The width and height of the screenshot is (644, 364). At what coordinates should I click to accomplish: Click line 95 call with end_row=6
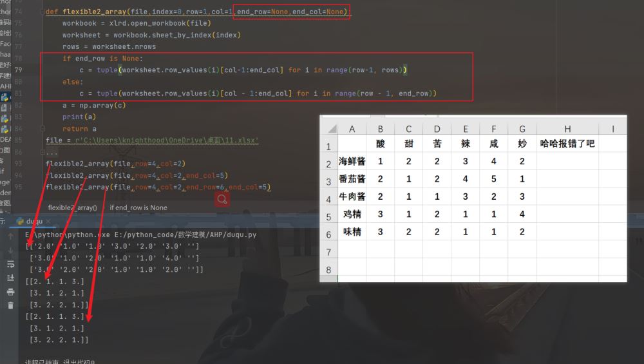pos(158,187)
